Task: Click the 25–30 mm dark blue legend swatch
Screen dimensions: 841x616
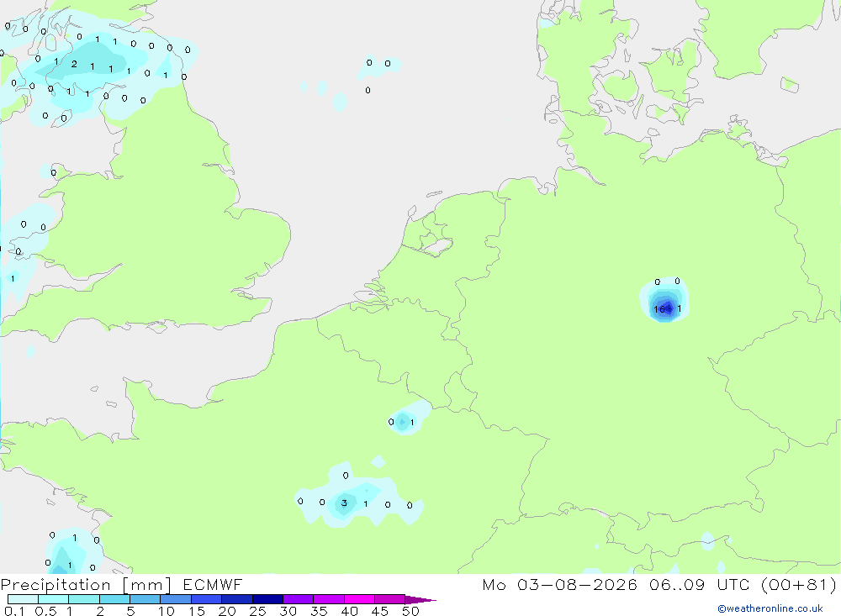Action: tap(267, 599)
